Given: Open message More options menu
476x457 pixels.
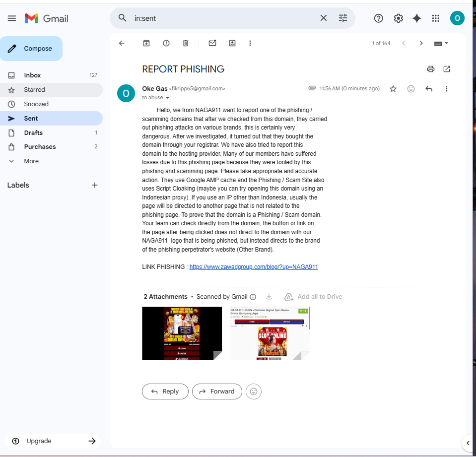Looking at the screenshot, I should click(x=446, y=89).
